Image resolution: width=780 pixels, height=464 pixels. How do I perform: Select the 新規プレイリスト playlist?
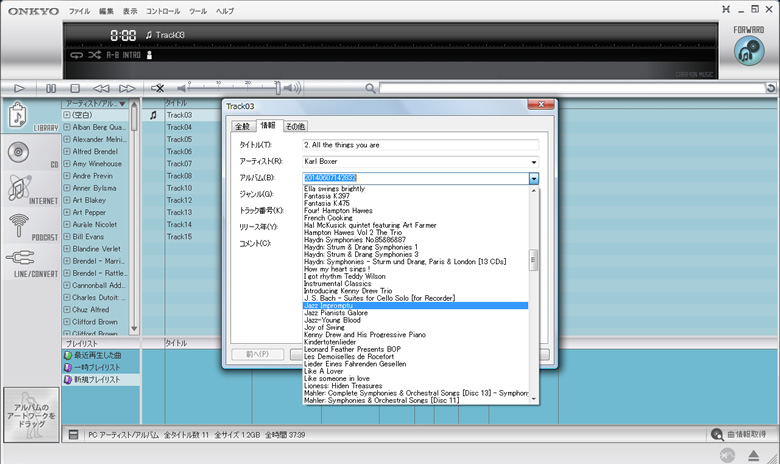97,379
